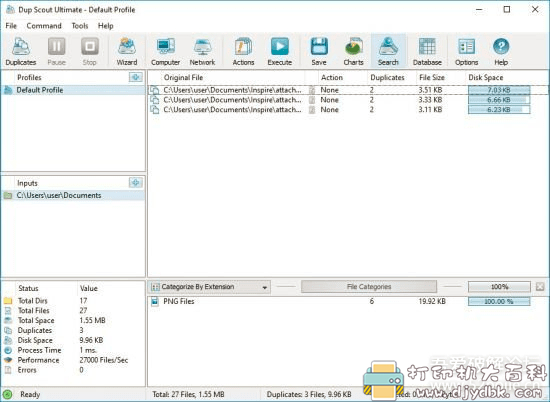Screen dimensions: 550x402
Task: Click the Duplicates status row
Action: click(x=73, y=330)
